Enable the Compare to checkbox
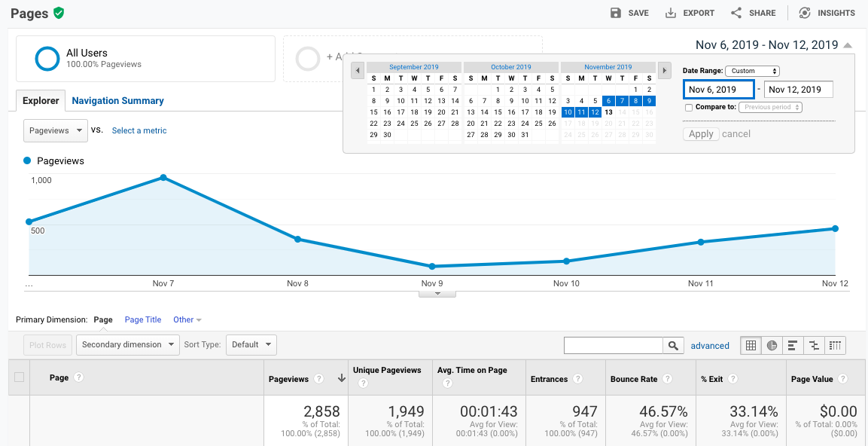Image resolution: width=868 pixels, height=446 pixels. [689, 108]
